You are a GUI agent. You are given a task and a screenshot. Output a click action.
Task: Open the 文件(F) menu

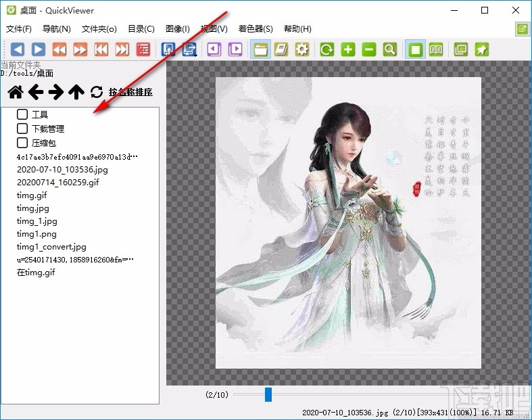pyautogui.click(x=19, y=29)
